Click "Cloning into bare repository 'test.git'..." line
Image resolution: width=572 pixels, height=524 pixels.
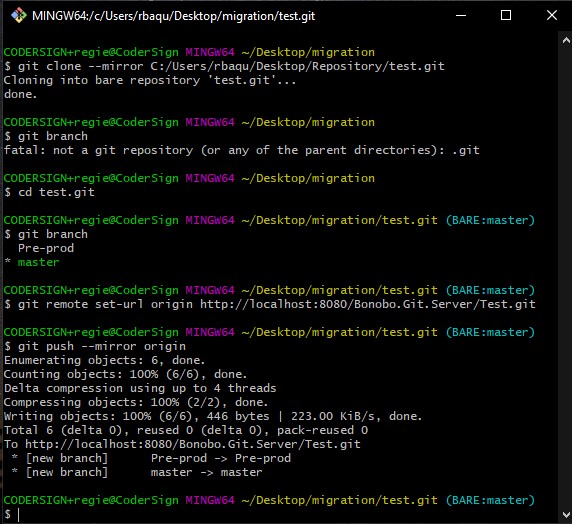[150, 80]
